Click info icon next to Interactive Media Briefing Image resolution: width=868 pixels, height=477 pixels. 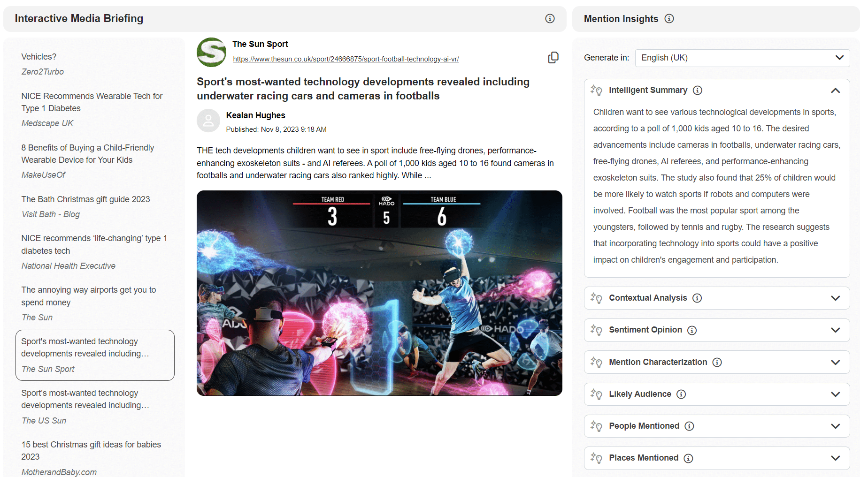pos(550,19)
